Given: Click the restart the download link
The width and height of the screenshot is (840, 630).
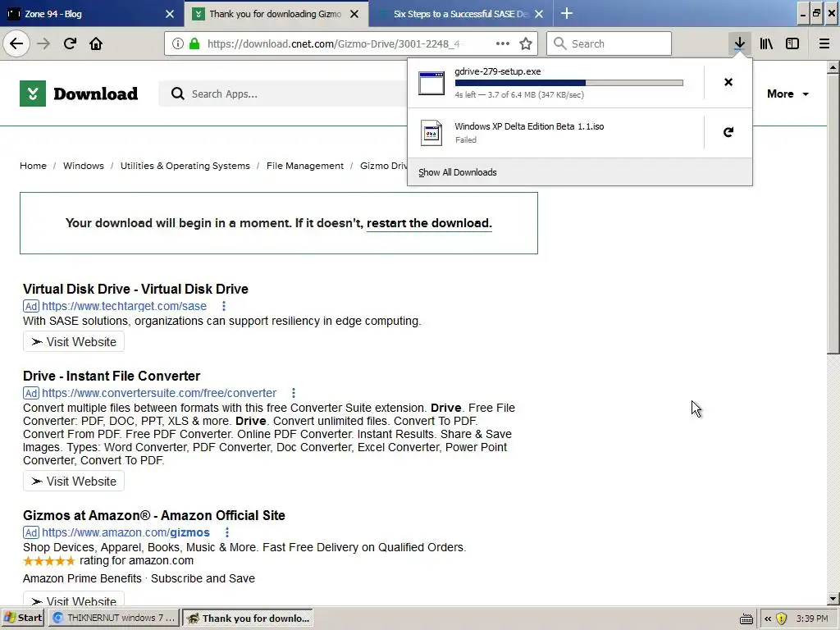Looking at the screenshot, I should tap(429, 223).
